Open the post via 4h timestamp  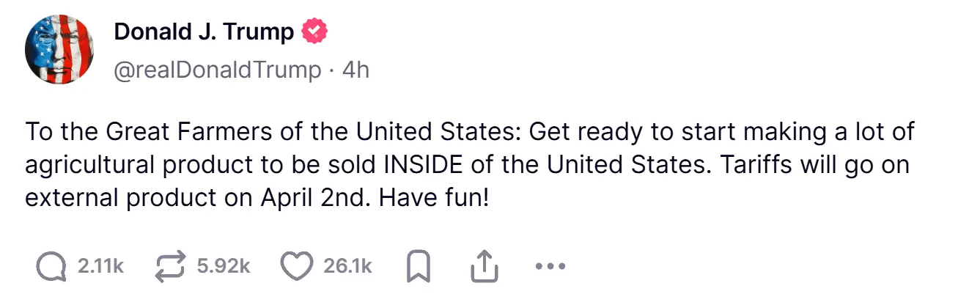pos(355,70)
